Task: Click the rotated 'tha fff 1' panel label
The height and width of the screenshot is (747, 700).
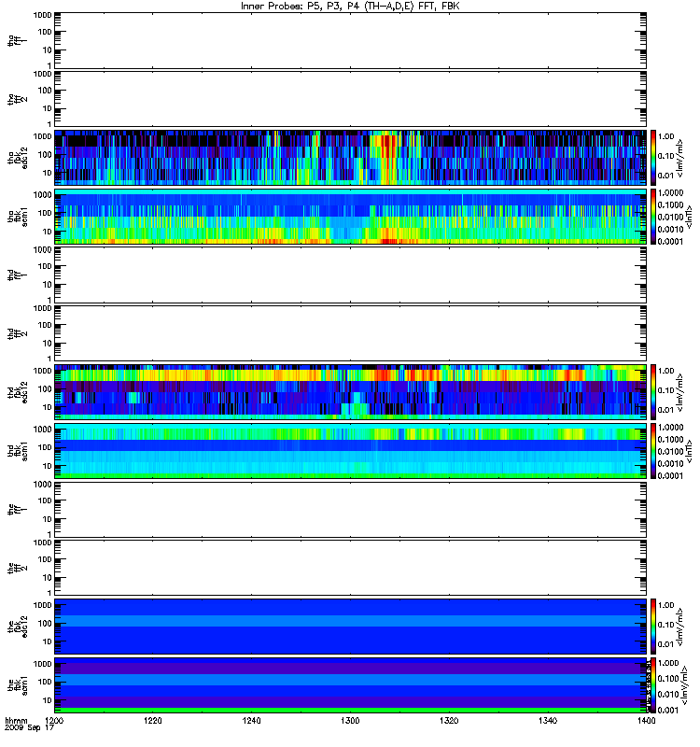Action: coord(18,40)
